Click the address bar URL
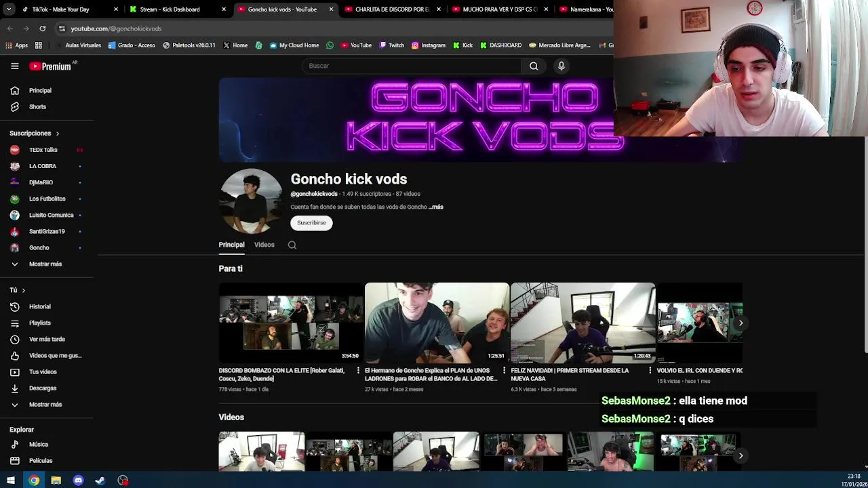This screenshot has height=488, width=868. point(116,28)
